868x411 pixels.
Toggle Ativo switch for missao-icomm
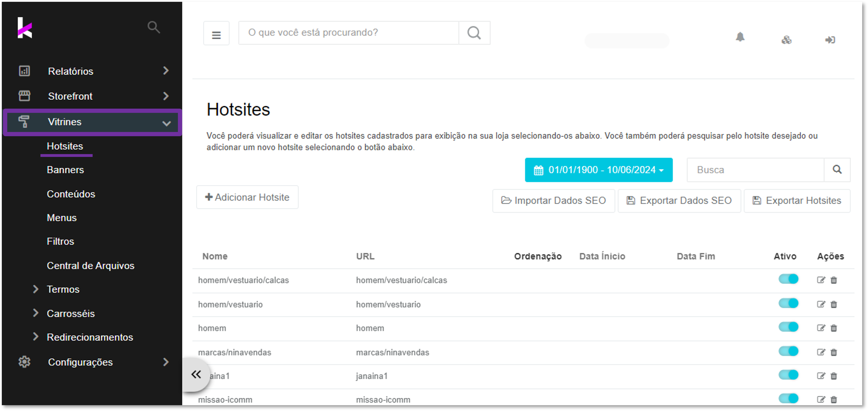click(789, 399)
